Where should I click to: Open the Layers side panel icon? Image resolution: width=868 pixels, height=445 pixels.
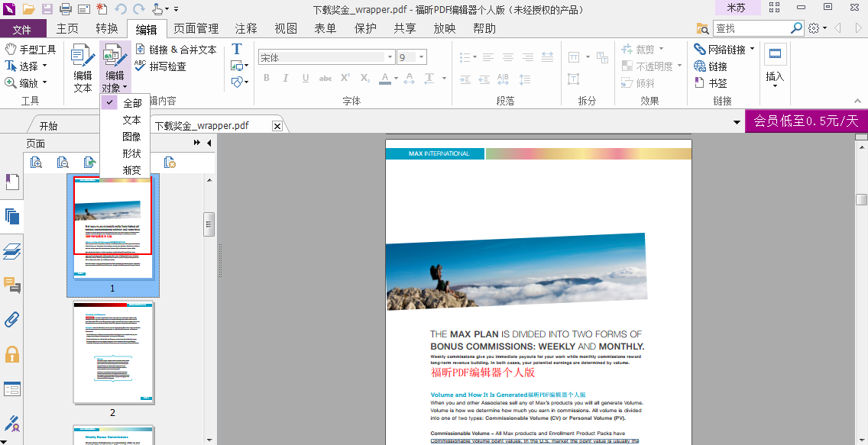pos(11,251)
